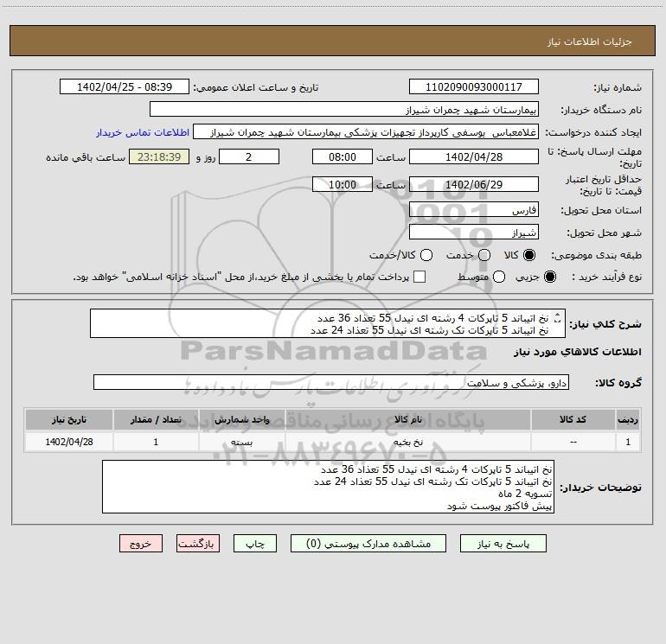Click the province field فارس
666x644 pixels.
(474, 209)
